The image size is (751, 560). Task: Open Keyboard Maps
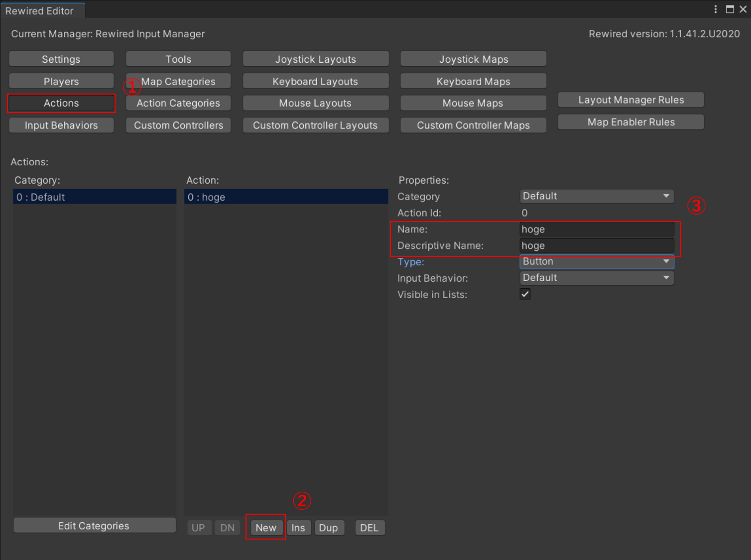(x=473, y=81)
